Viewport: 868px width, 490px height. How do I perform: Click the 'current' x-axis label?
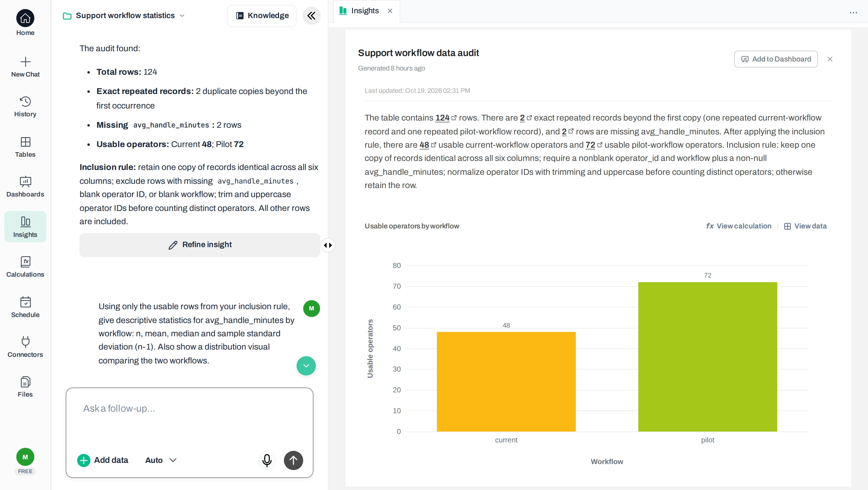[x=506, y=440]
